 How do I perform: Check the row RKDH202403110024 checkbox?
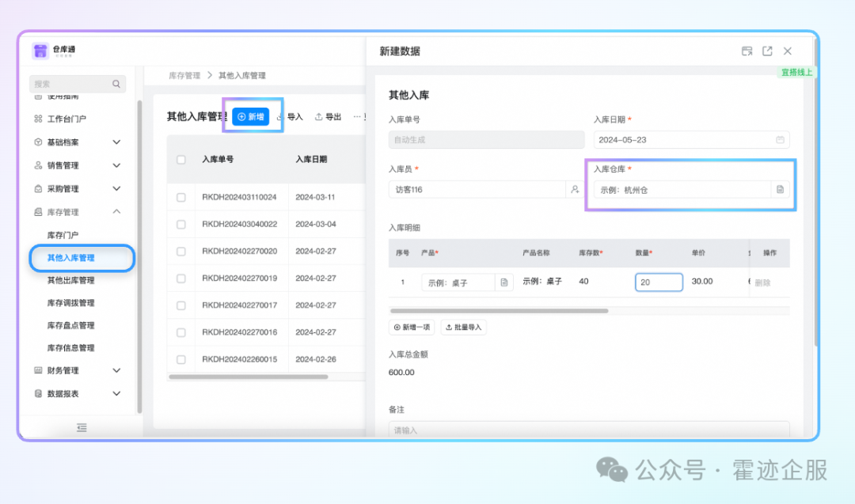tap(181, 197)
